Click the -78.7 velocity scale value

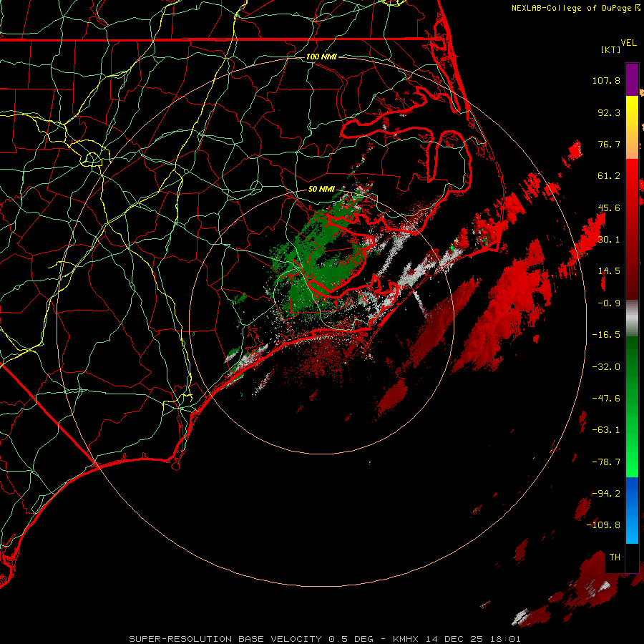coord(606,462)
